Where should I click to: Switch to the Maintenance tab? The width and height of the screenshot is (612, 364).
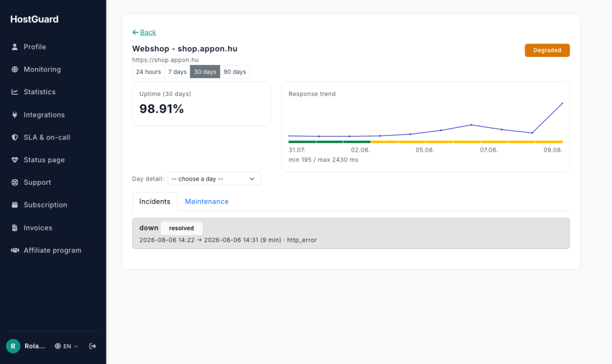(206, 201)
